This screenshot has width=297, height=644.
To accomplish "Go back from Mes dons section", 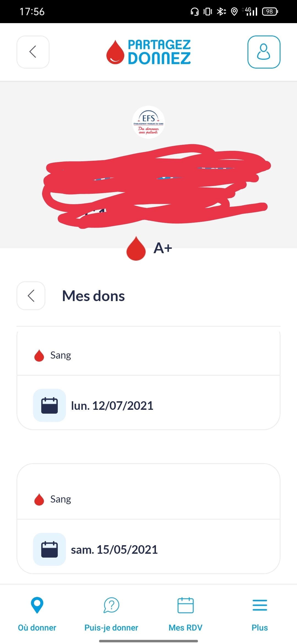I will (x=31, y=296).
